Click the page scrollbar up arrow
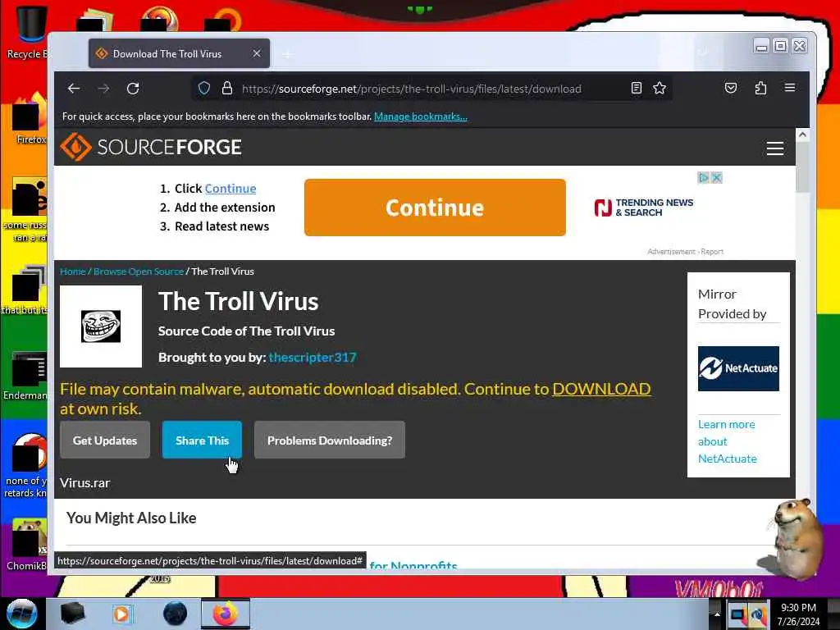Viewport: 840px width, 630px height. [802, 135]
